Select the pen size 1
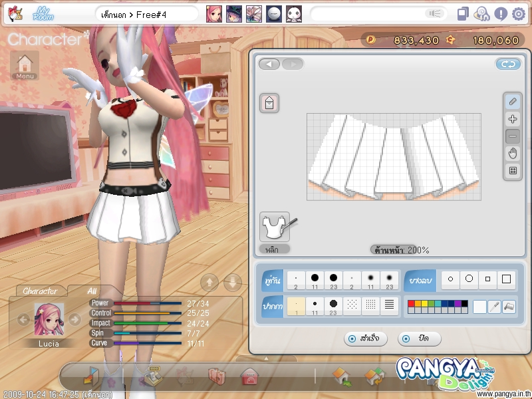 [296, 307]
